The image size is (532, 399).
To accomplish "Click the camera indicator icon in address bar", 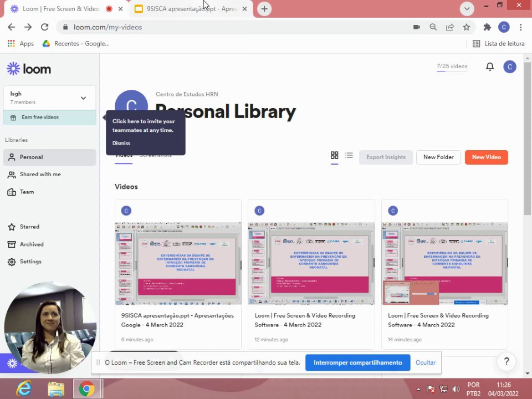I will [x=416, y=27].
